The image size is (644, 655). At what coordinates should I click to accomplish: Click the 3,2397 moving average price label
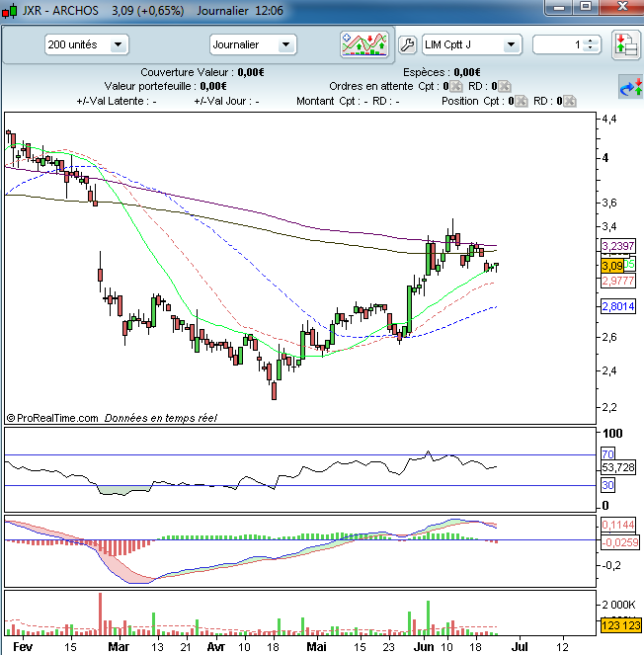point(618,246)
